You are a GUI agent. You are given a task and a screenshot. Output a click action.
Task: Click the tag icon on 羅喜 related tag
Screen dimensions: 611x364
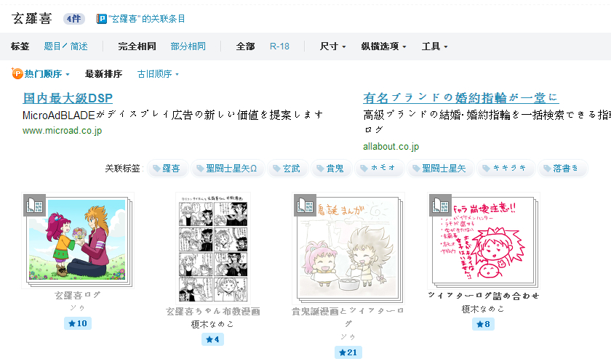[156, 169]
